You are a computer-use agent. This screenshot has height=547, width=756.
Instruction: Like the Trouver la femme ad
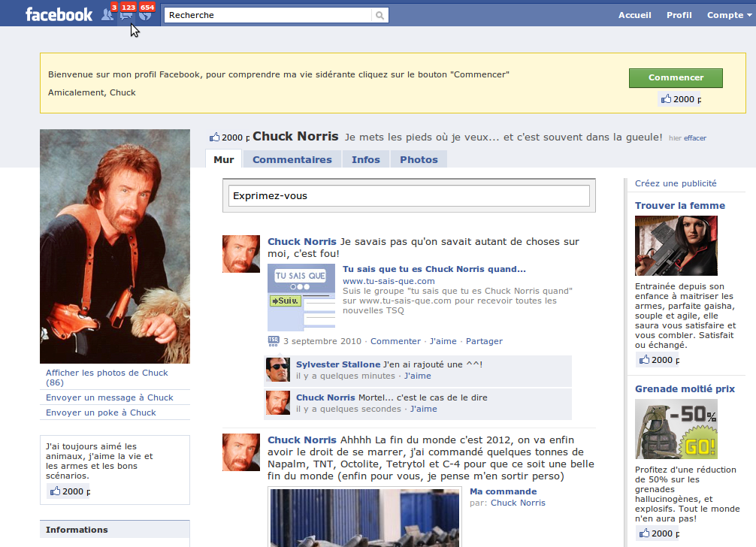pos(658,359)
